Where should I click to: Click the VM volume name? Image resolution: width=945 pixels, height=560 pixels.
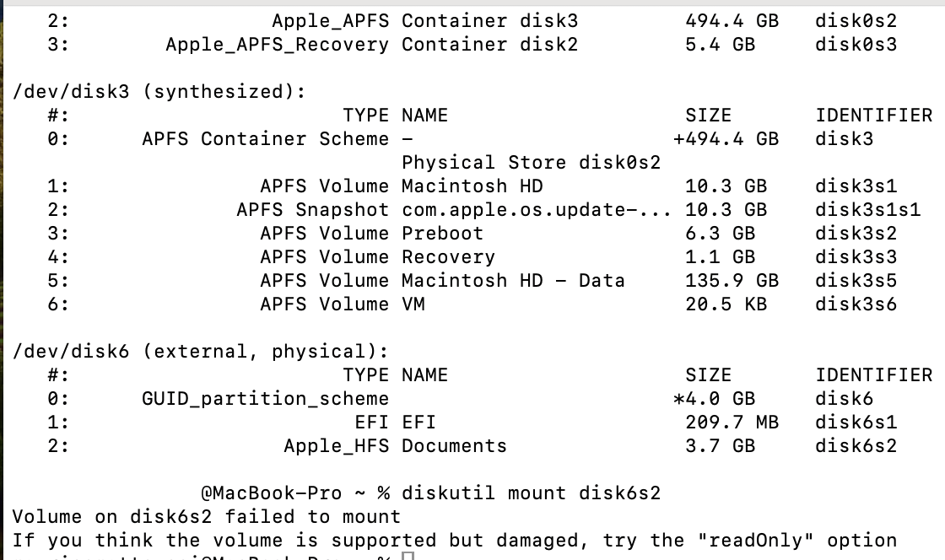click(413, 304)
